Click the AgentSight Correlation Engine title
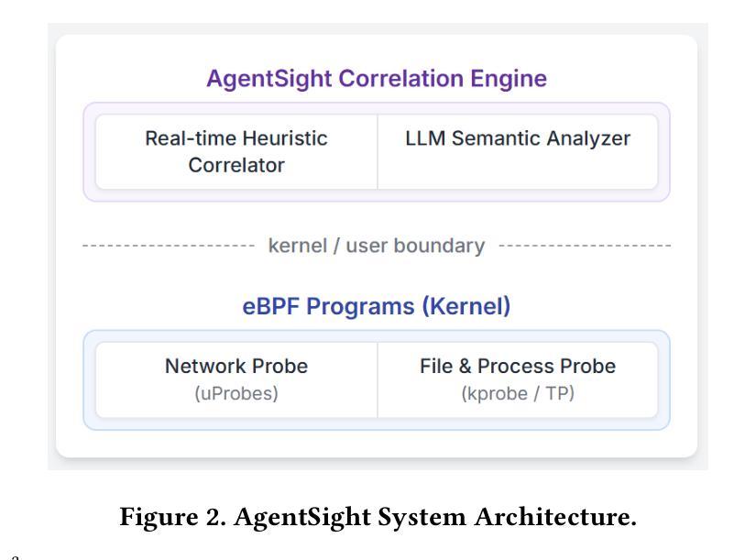The height and width of the screenshot is (560, 756). pyautogui.click(x=377, y=79)
